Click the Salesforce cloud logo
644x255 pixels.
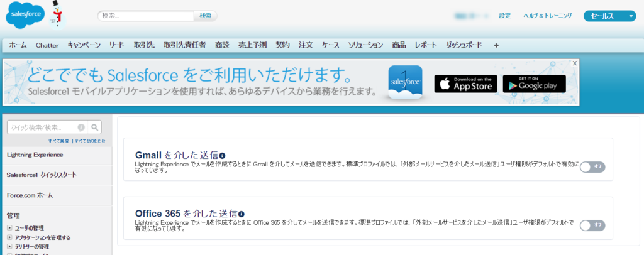tap(25, 15)
